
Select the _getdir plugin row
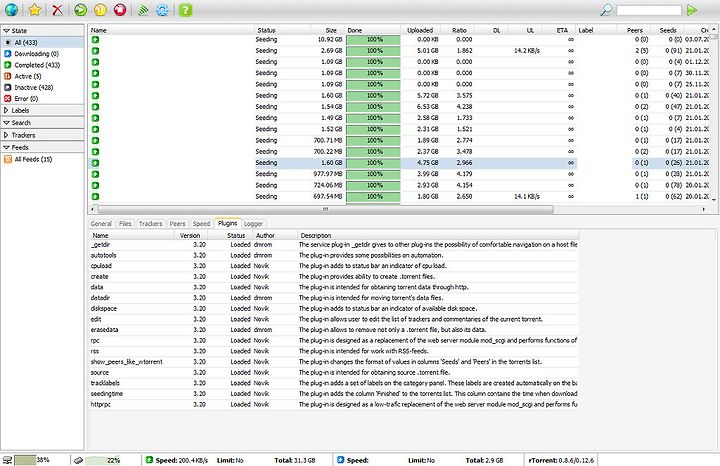334,245
